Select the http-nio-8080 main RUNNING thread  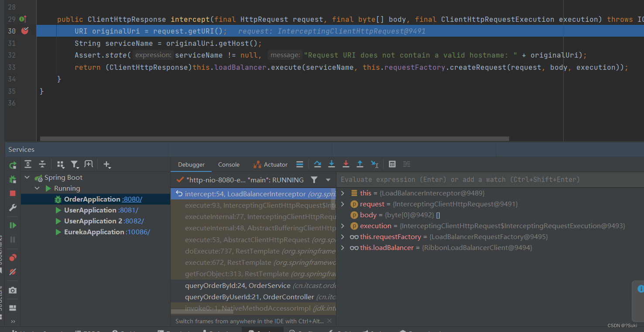click(240, 180)
